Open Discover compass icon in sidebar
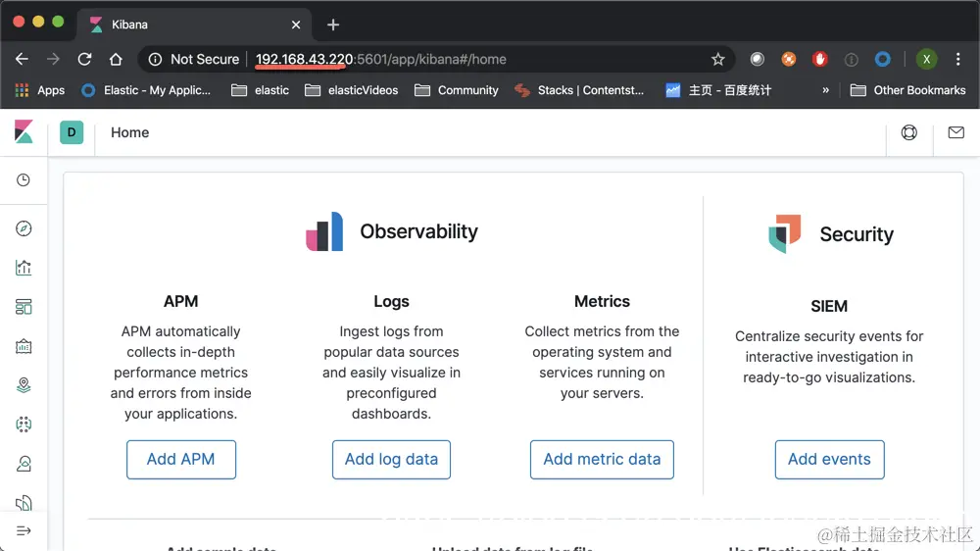Screen dimensions: 980x551 24,228
